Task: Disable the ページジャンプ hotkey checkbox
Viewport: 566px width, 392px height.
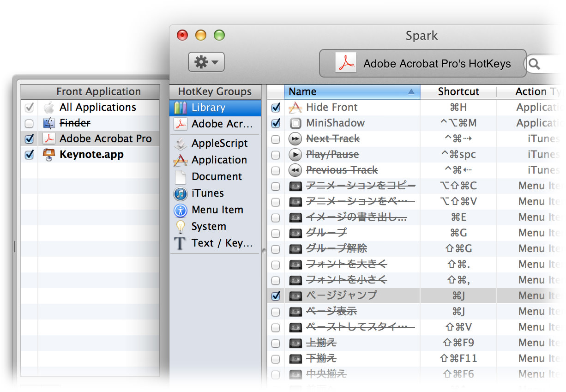Action: click(276, 296)
